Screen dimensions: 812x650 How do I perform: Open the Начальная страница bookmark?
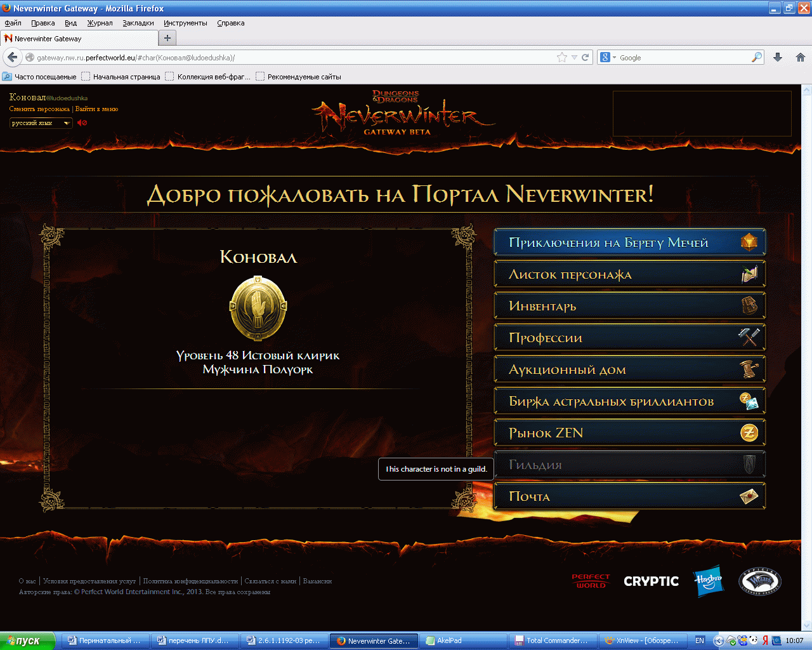121,77
